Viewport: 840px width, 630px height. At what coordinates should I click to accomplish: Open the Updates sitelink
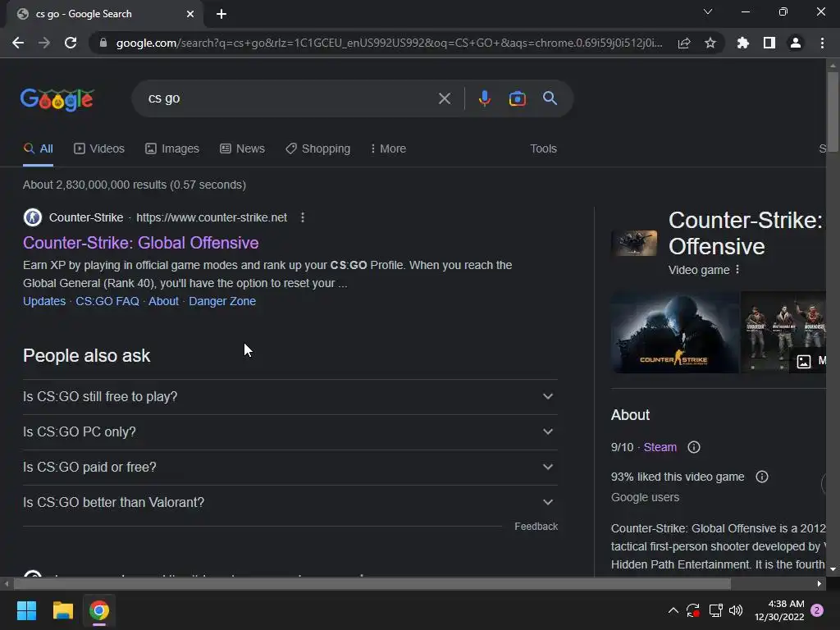point(44,301)
